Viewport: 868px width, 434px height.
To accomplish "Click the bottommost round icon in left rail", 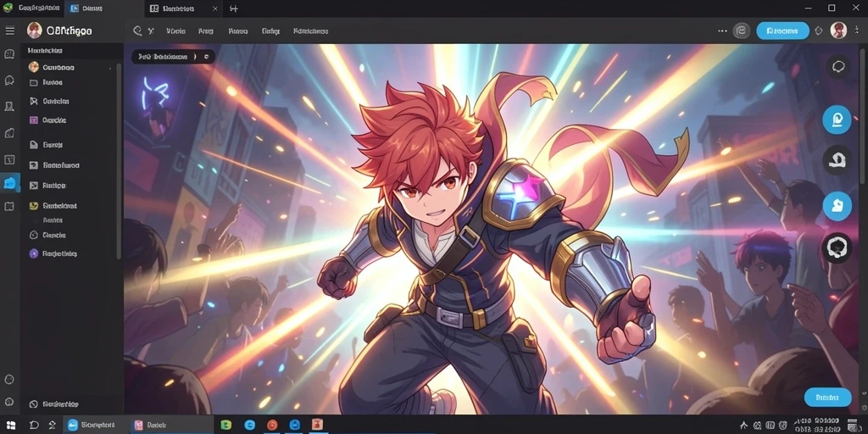I will [9, 401].
